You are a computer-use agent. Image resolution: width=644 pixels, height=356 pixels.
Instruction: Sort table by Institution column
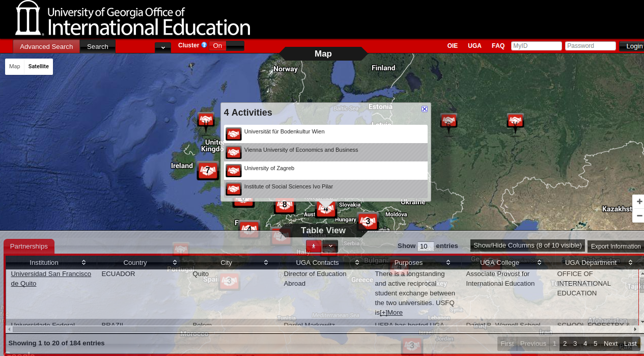[51, 262]
